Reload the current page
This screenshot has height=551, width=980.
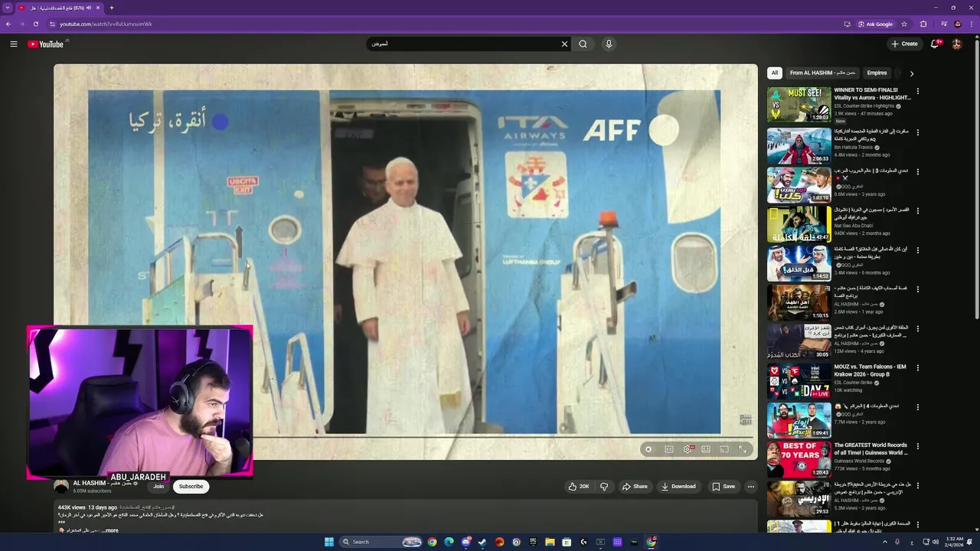click(x=35, y=24)
